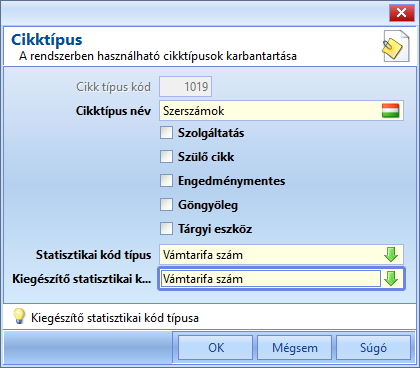
Task: Toggle the Engedménymentes checkbox
Action: click(x=166, y=181)
